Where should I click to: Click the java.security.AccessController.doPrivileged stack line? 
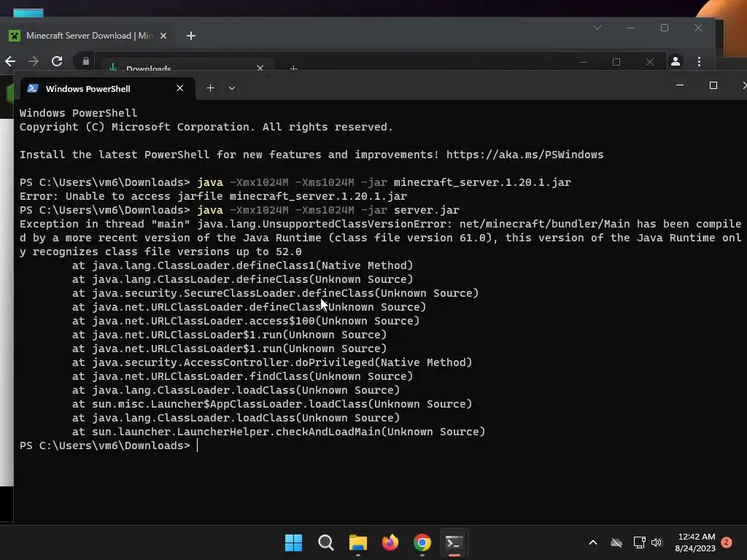pos(272,362)
